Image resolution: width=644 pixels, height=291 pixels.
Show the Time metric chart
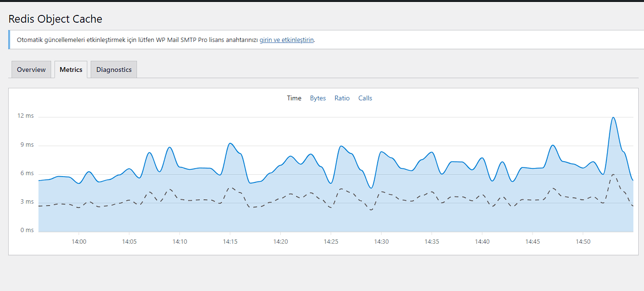[294, 98]
